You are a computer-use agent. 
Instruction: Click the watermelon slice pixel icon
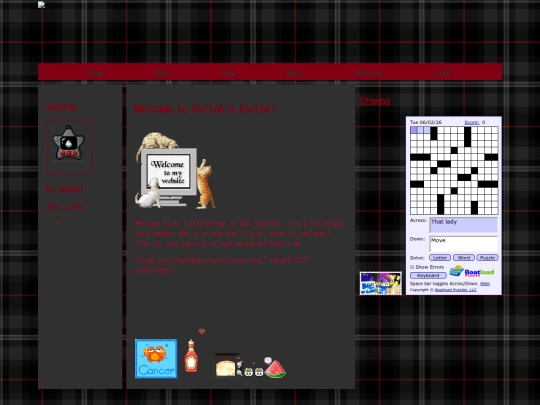tap(275, 368)
